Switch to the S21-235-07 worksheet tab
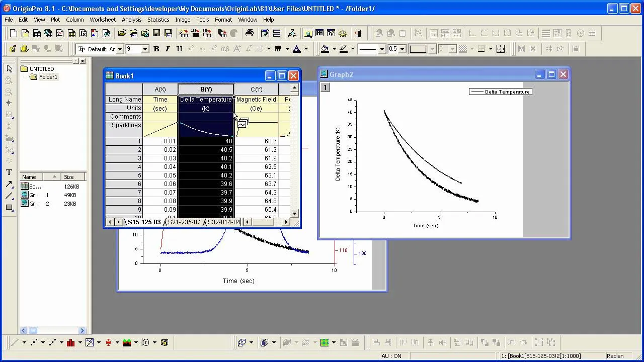The width and height of the screenshot is (644, 362). 184,222
